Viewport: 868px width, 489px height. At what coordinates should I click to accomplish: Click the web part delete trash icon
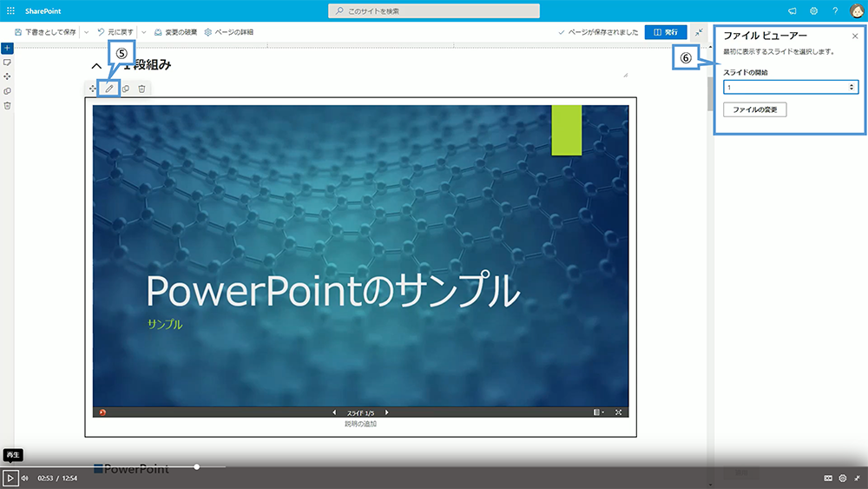[141, 89]
